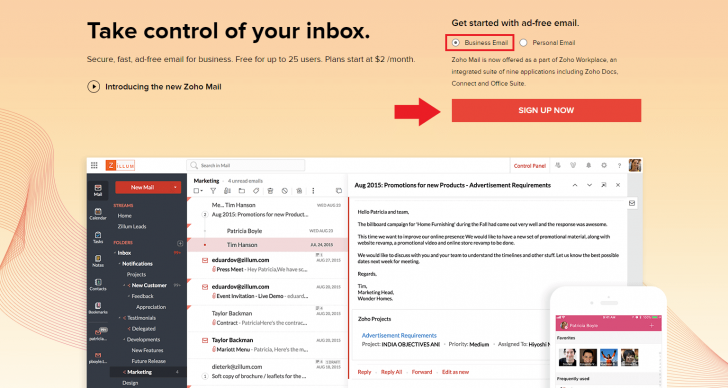This screenshot has width=728, height=388.
Task: Open the Tasks module in sidebar
Action: 98,238
